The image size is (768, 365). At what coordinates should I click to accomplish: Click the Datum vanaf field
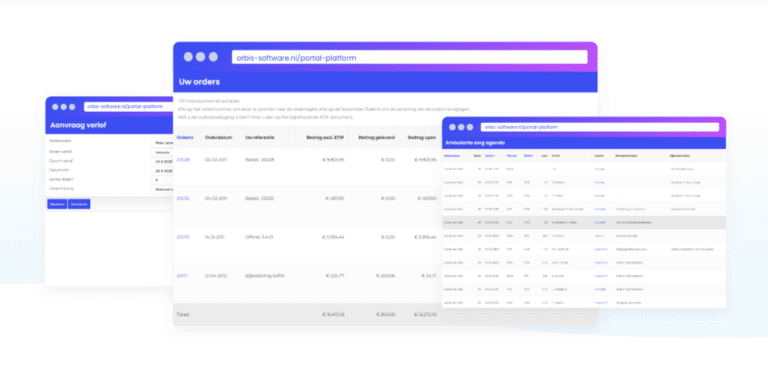(x=162, y=161)
